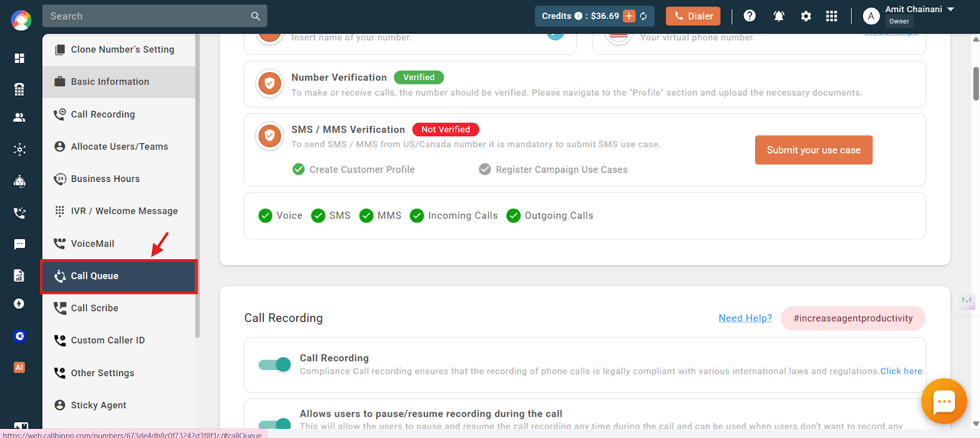Viewport: 980px width, 438px height.
Task: Open Call Scribe settings
Action: pyautogui.click(x=119, y=308)
